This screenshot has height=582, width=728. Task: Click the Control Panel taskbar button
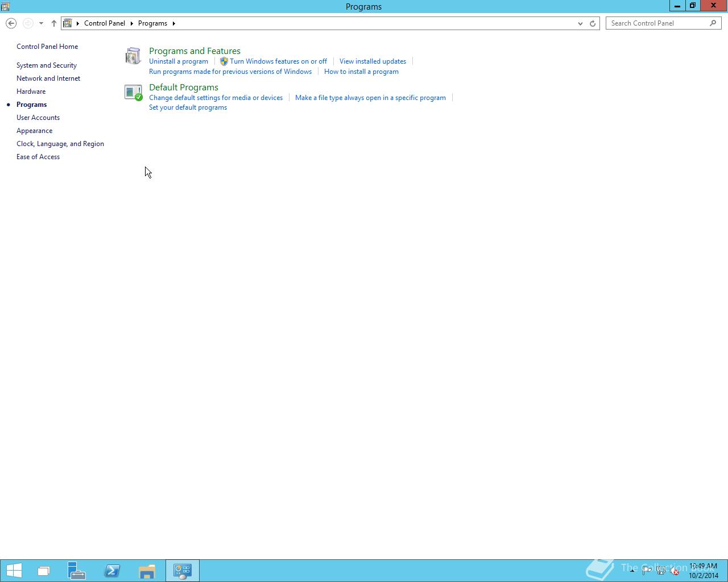[182, 571]
